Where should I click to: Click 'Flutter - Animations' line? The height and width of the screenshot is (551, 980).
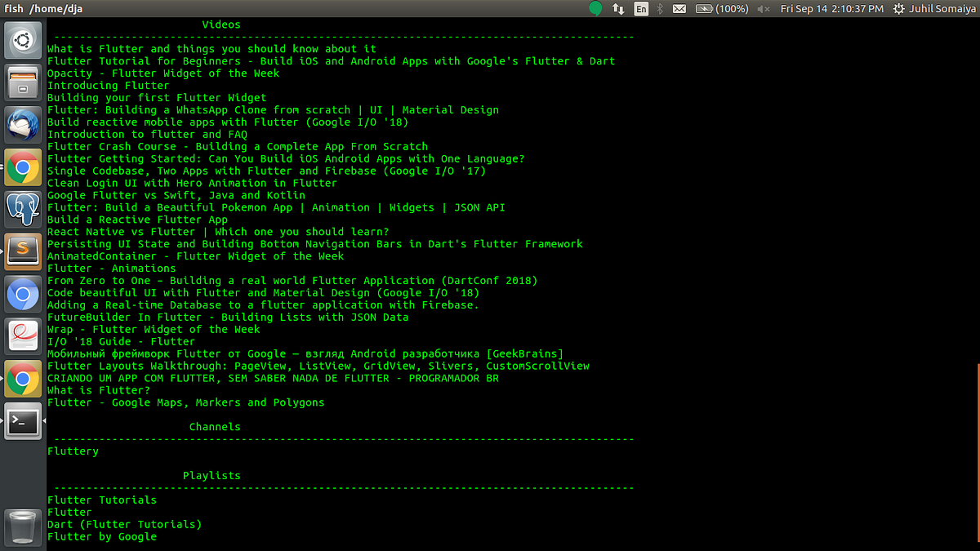(x=112, y=269)
